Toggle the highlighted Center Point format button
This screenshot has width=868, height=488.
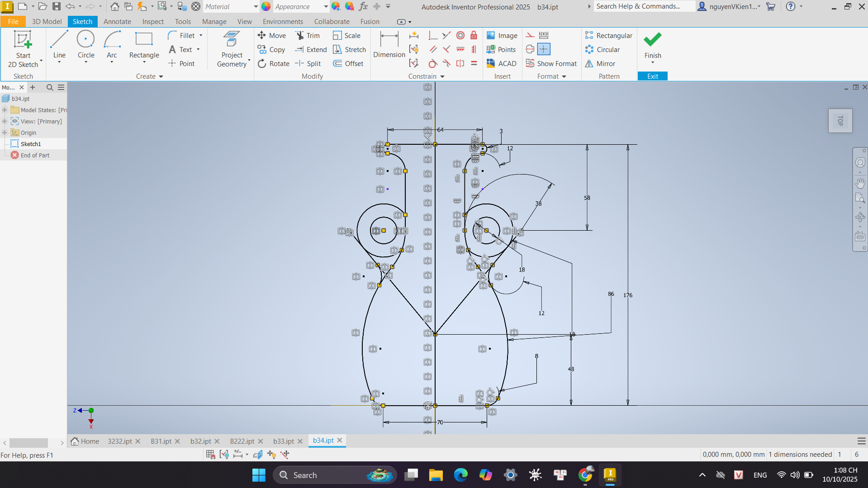[544, 49]
